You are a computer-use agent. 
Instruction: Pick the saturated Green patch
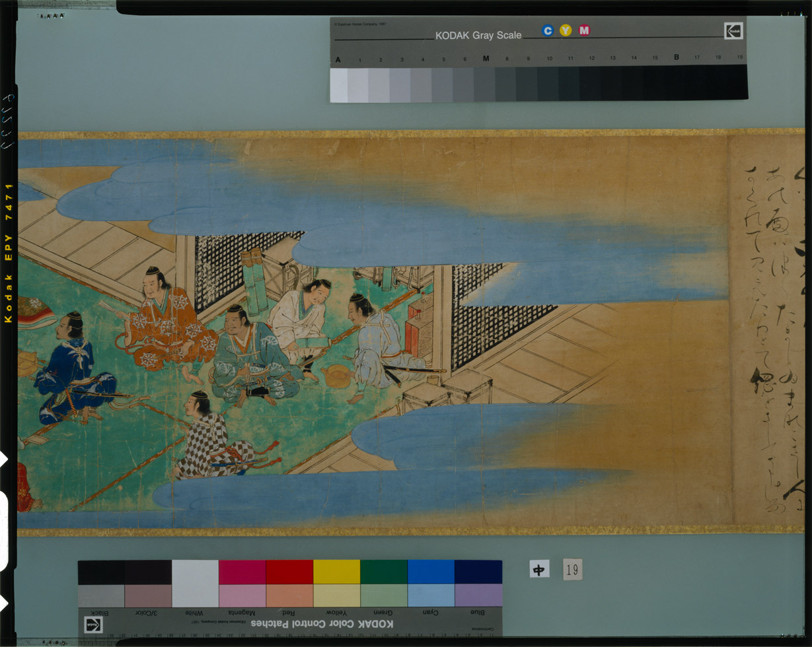384,572
